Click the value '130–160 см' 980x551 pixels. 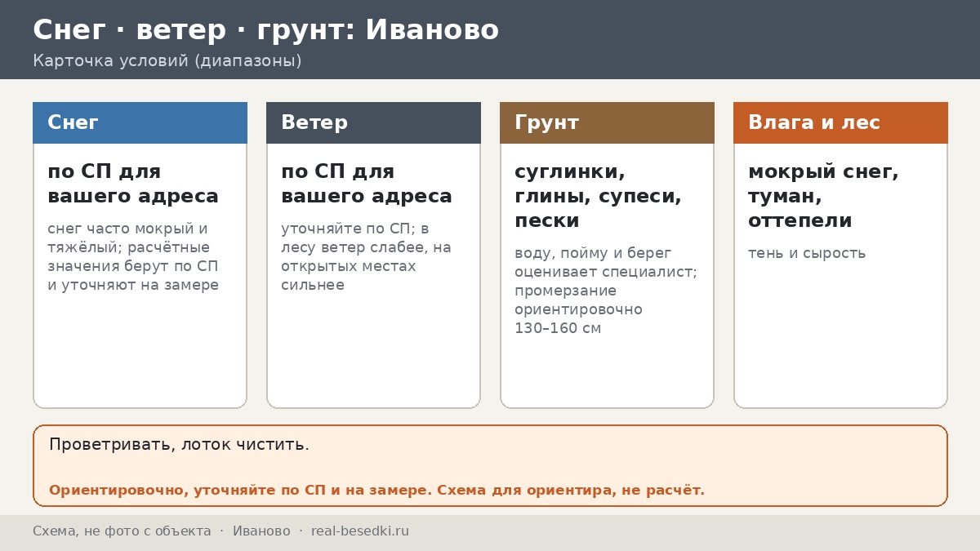pos(558,328)
